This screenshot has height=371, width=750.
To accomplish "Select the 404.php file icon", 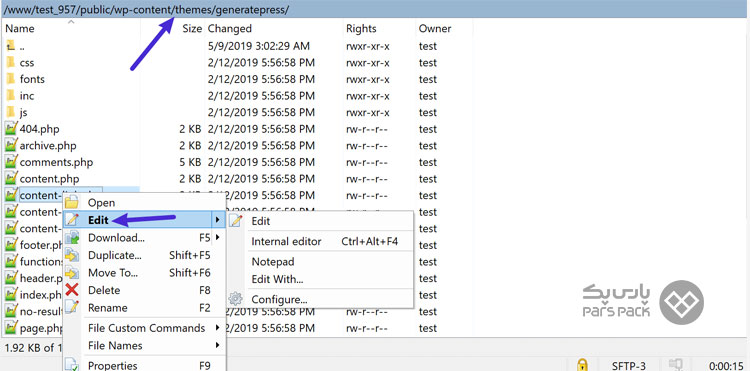I will coord(11,129).
